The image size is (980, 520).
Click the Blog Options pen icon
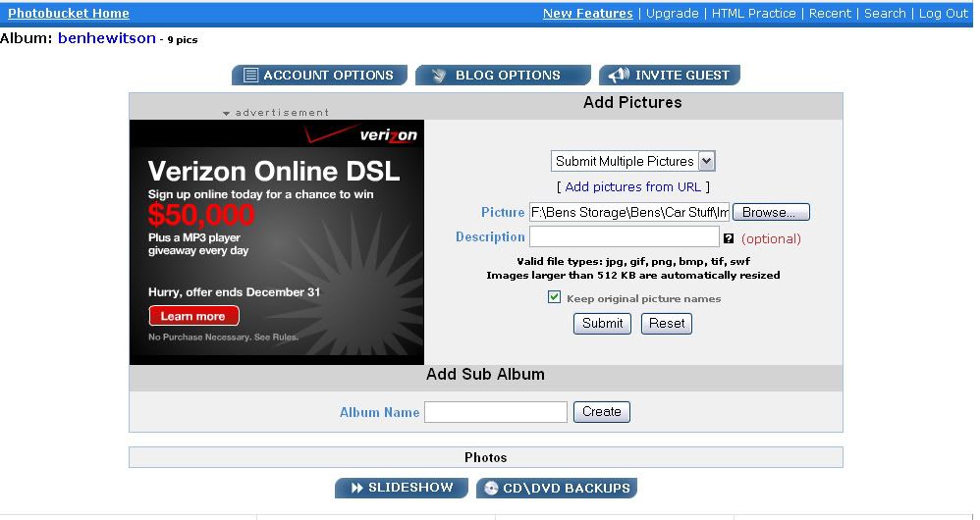click(x=439, y=75)
